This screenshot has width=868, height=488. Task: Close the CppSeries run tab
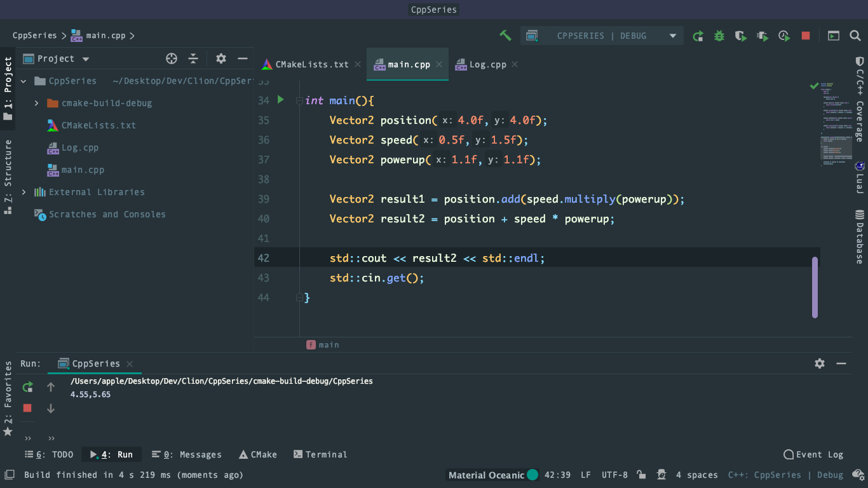point(130,363)
